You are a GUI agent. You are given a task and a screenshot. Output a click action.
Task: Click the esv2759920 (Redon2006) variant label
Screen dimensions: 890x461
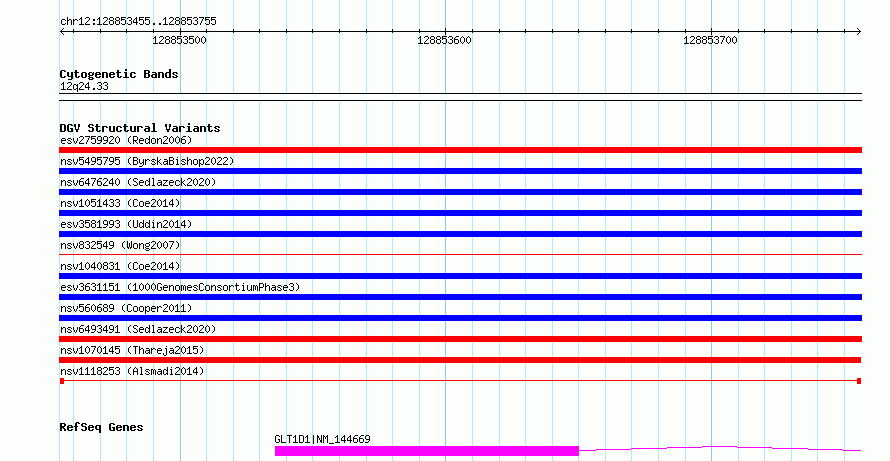click(126, 140)
